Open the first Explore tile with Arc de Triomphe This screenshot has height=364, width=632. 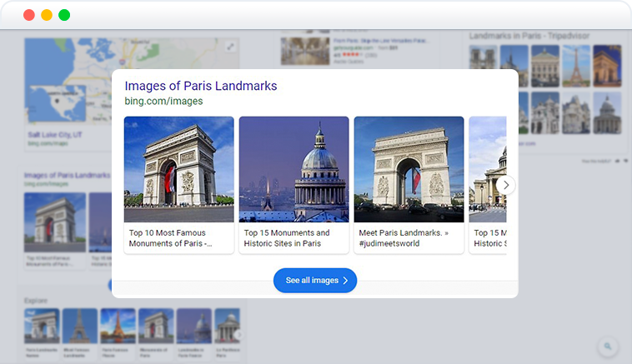42,326
